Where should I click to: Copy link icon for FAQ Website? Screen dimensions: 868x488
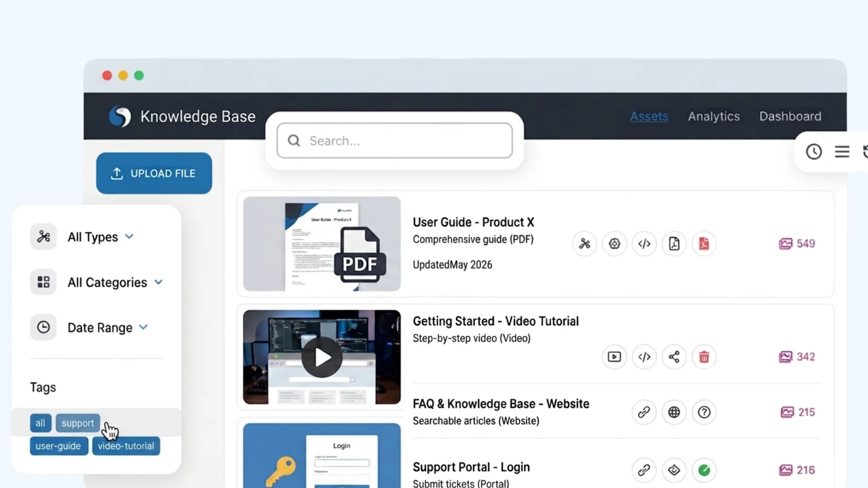click(644, 412)
